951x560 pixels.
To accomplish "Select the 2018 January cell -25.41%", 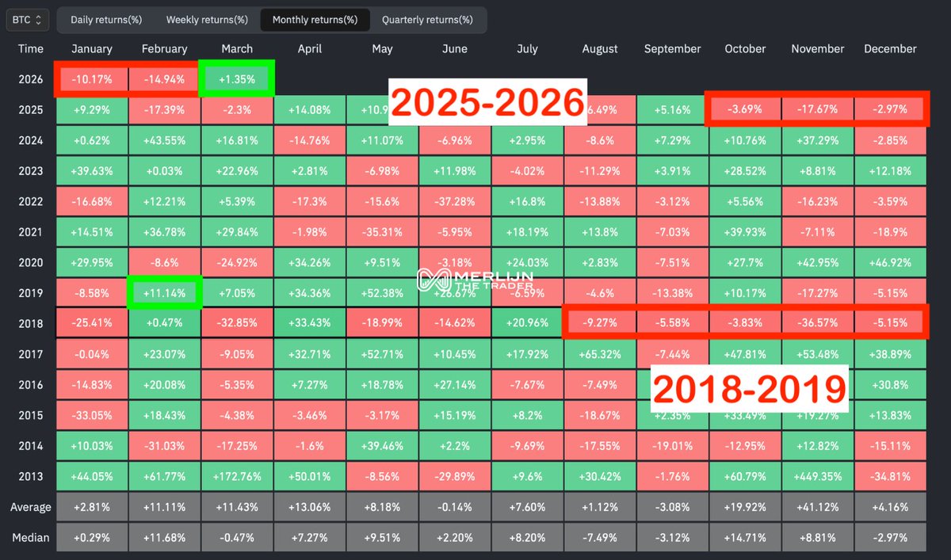I will pos(92,324).
